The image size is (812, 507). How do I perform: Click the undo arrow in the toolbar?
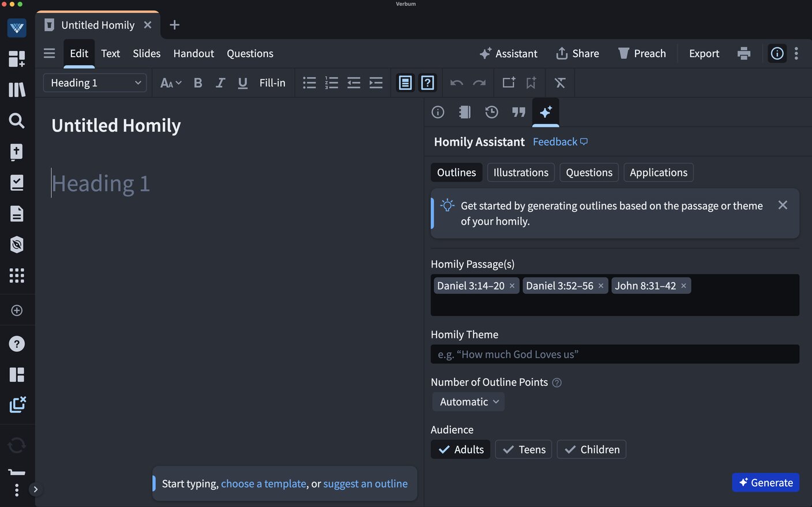[x=456, y=82]
